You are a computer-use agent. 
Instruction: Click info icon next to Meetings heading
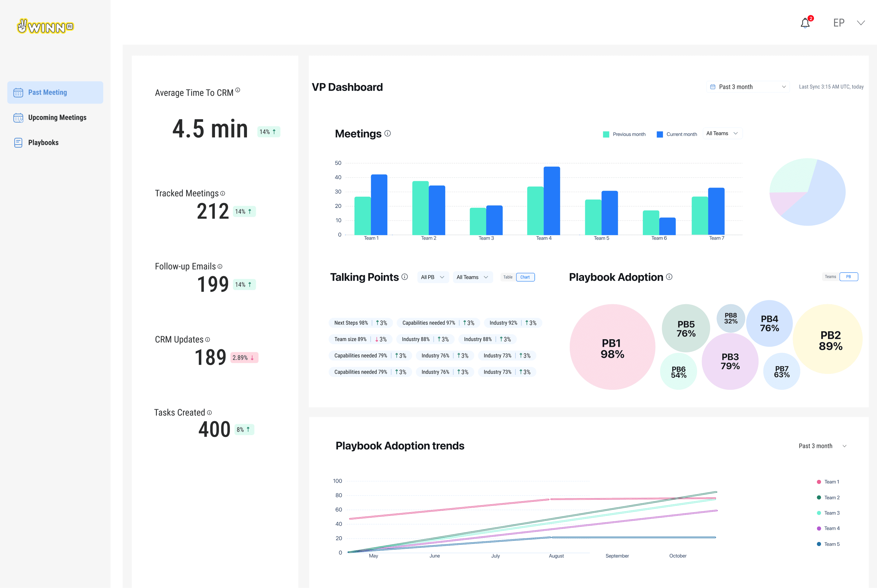point(388,133)
